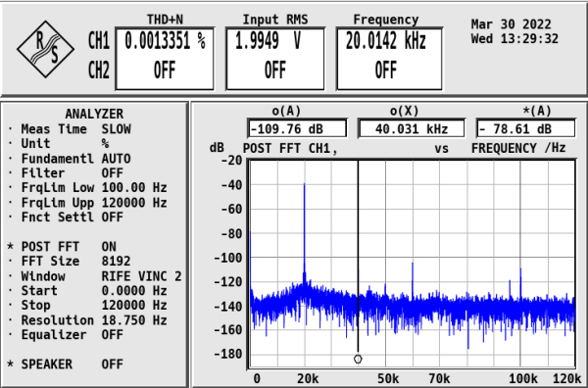588x388 pixels.
Task: Click the ANALYZER panel heading
Action: pos(94,114)
